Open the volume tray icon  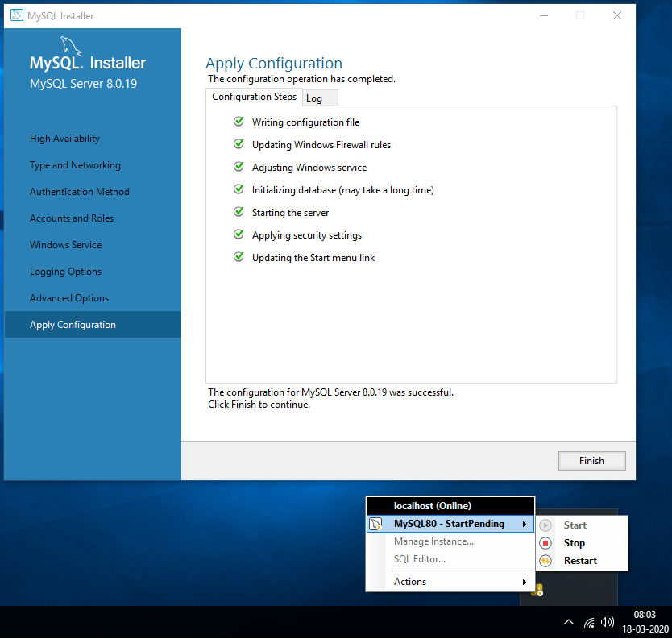pos(608,622)
